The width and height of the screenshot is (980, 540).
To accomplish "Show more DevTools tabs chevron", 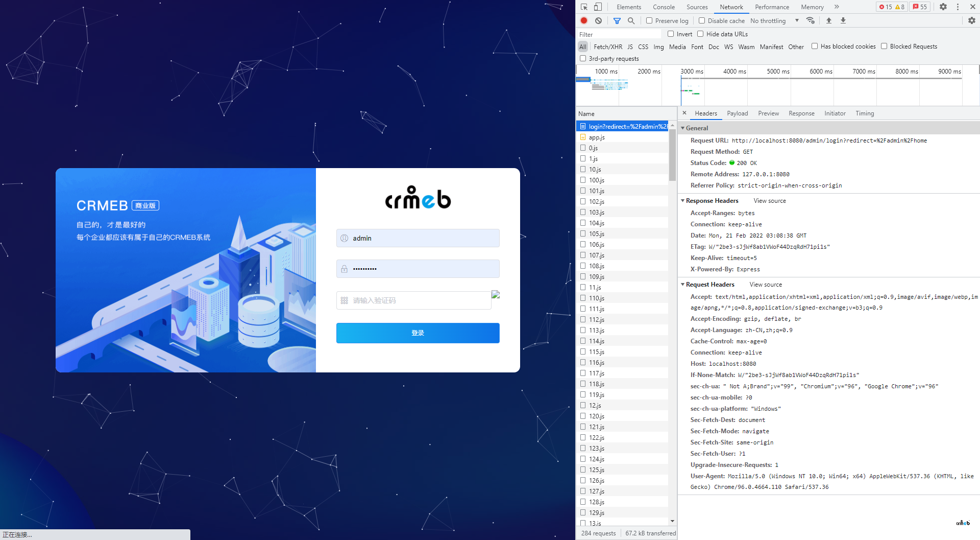I will pyautogui.click(x=837, y=7).
